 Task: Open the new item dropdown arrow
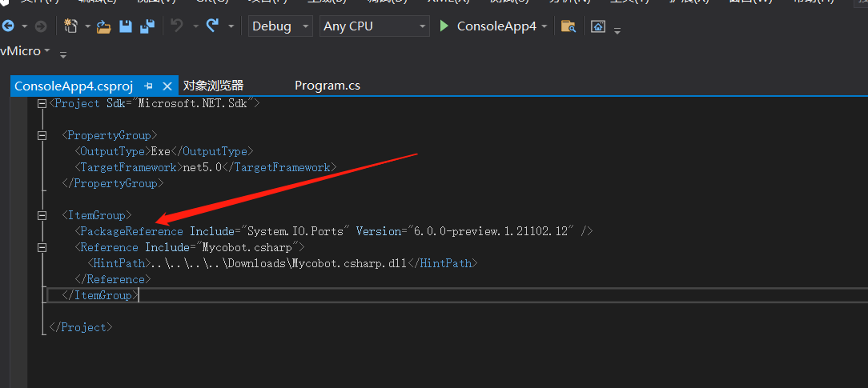87,26
